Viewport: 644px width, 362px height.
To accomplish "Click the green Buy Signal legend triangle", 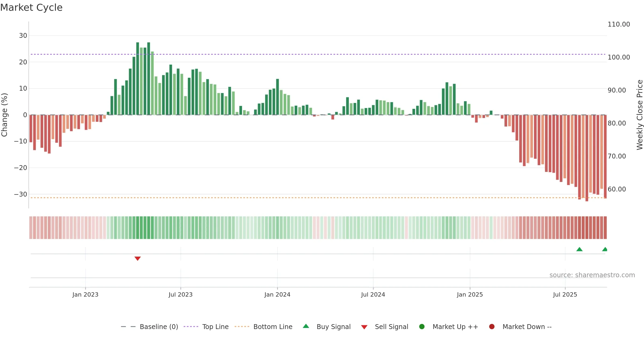I will tap(306, 326).
